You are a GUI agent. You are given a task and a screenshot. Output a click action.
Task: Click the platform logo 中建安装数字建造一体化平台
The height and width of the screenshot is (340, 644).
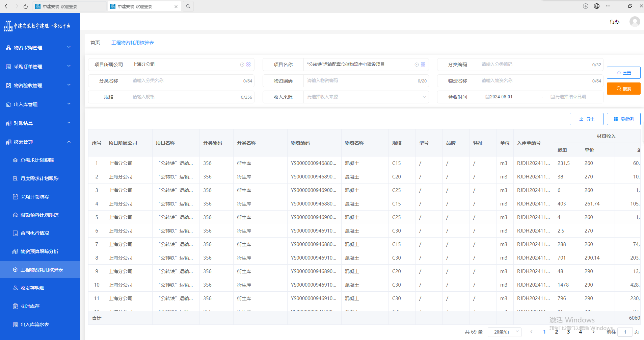[x=37, y=26]
